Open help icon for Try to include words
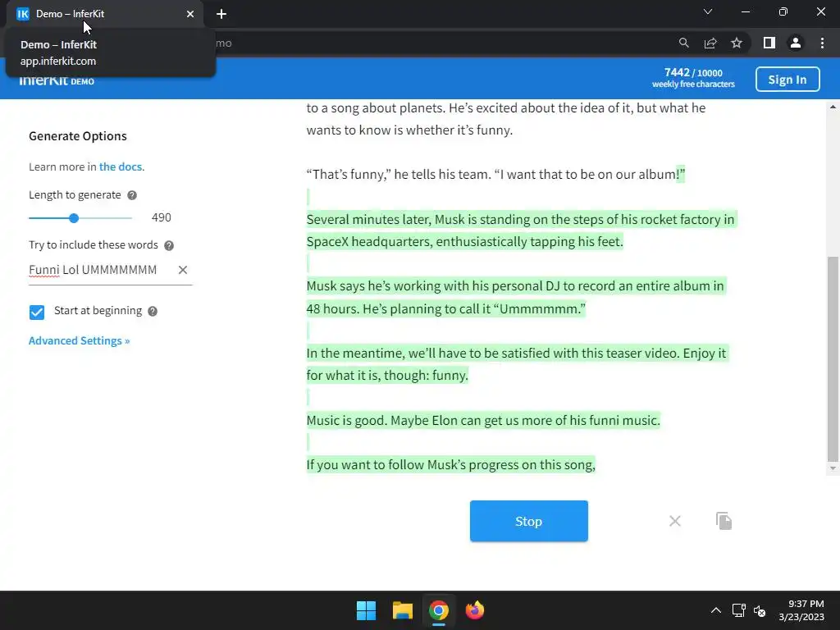Image resolution: width=840 pixels, height=630 pixels. click(x=169, y=245)
